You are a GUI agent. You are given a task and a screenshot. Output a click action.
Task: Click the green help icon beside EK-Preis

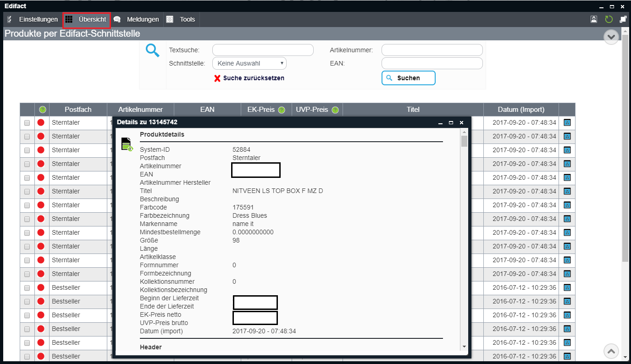282,110
